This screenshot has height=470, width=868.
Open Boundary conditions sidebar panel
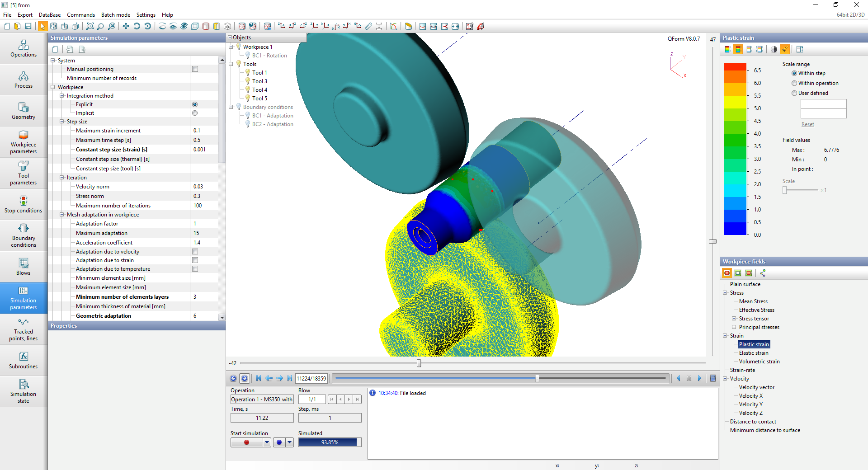tap(24, 235)
